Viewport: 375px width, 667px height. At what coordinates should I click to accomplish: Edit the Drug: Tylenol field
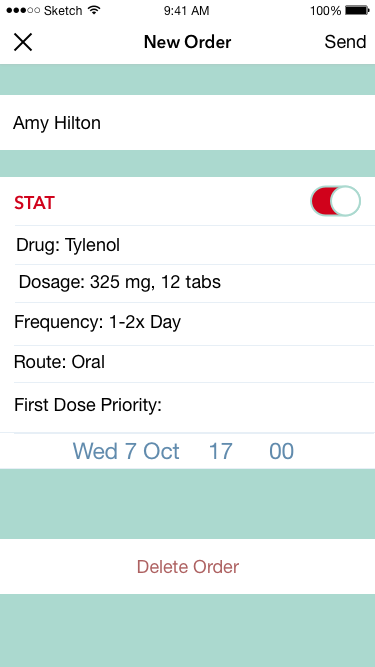(195, 245)
